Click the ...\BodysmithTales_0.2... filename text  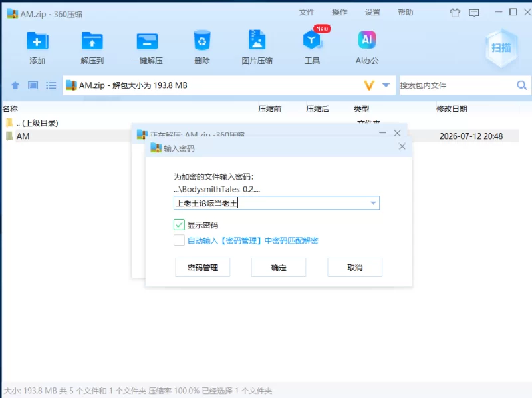coord(217,189)
